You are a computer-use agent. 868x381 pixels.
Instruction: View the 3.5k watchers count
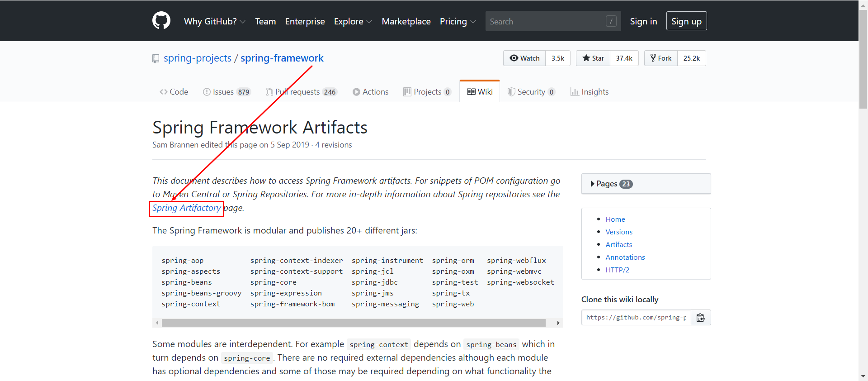[558, 58]
